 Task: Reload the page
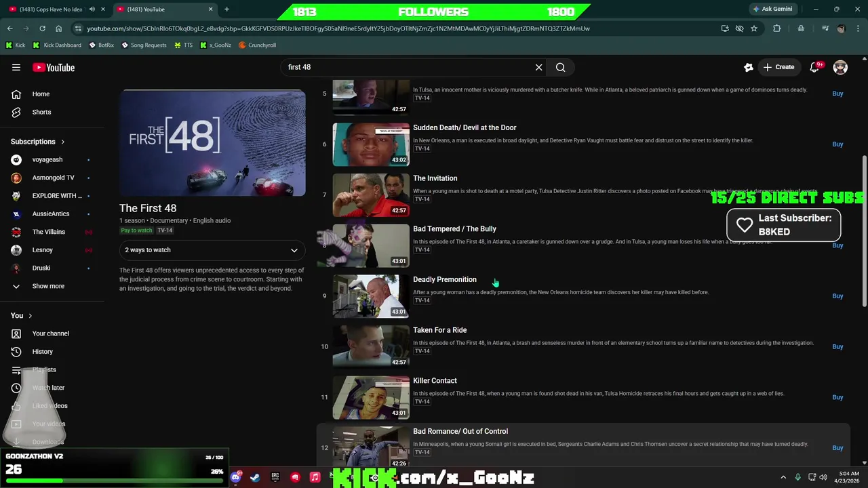pos(42,28)
